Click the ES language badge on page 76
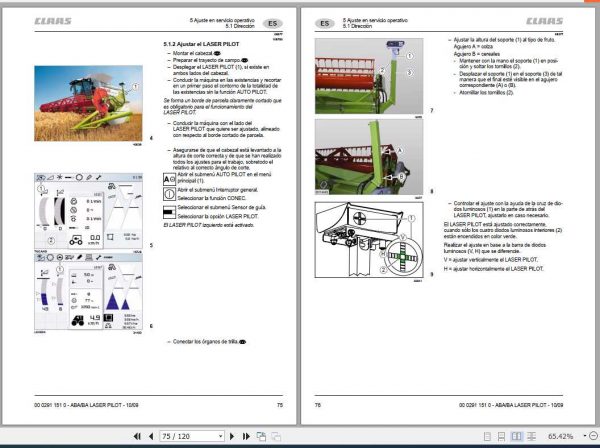 324,23
